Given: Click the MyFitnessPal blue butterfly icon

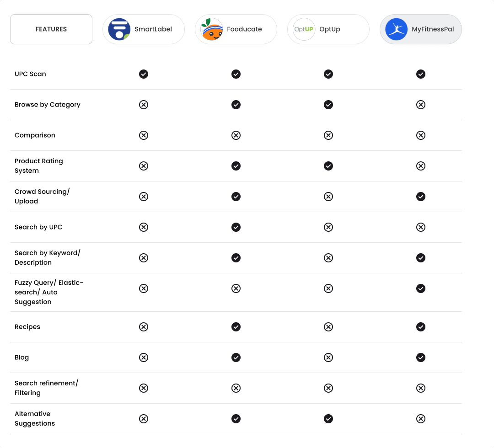Looking at the screenshot, I should point(396,29).
